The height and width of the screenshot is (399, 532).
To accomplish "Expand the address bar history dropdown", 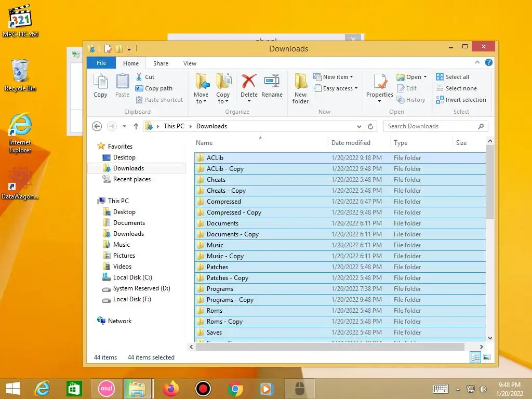I will pyautogui.click(x=359, y=126).
